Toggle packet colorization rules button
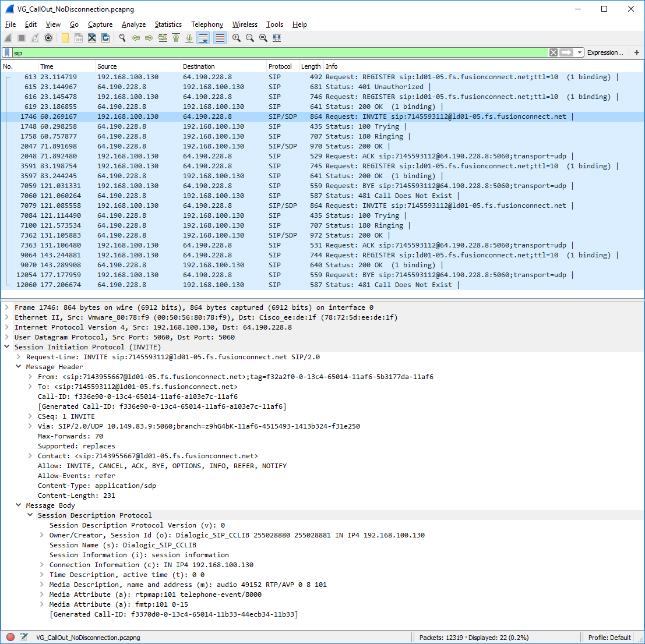The image size is (645, 644). point(220,38)
